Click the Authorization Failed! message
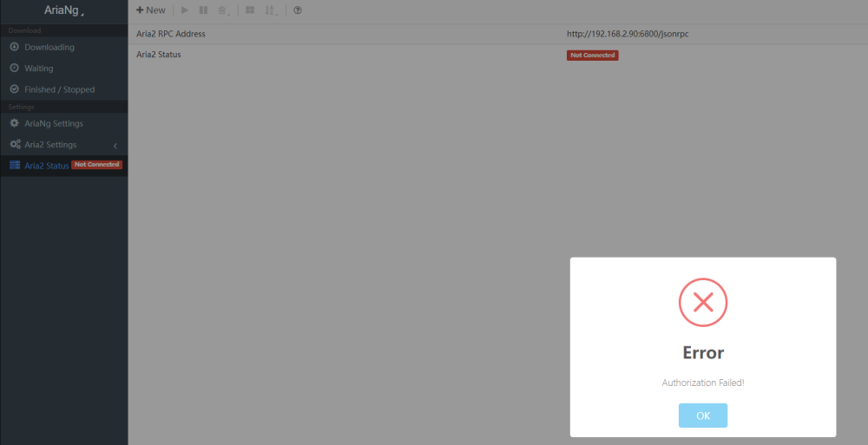This screenshot has width=868, height=445. pyautogui.click(x=703, y=383)
